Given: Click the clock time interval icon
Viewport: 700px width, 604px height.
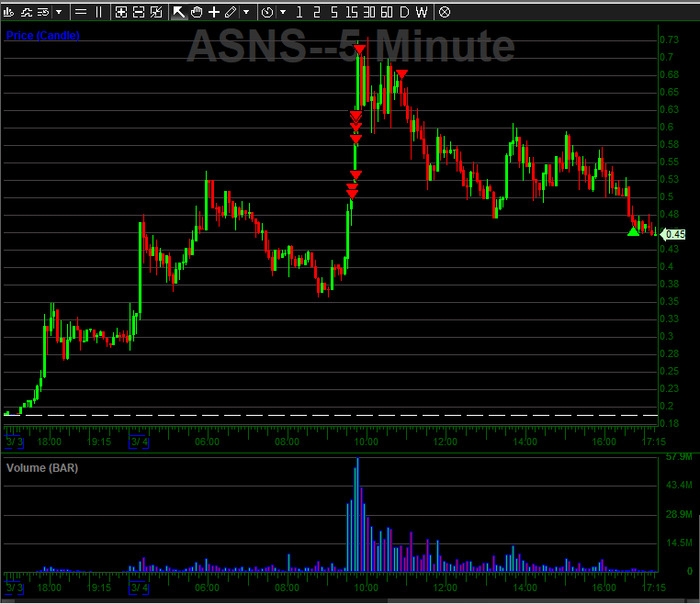Looking at the screenshot, I should coord(267,12).
